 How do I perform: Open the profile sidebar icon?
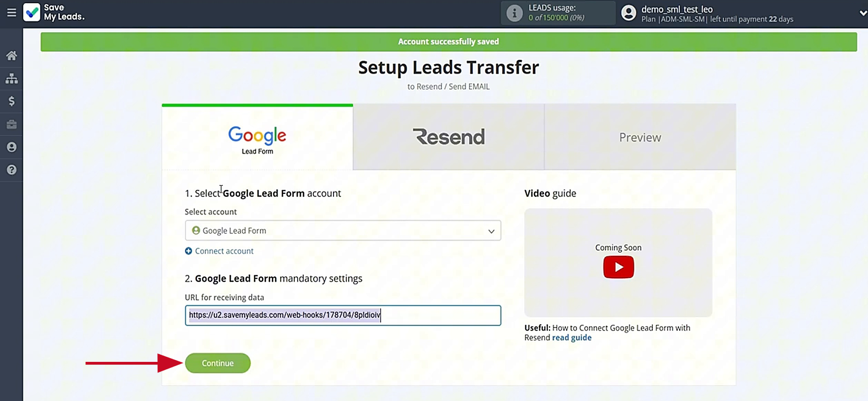[11, 147]
